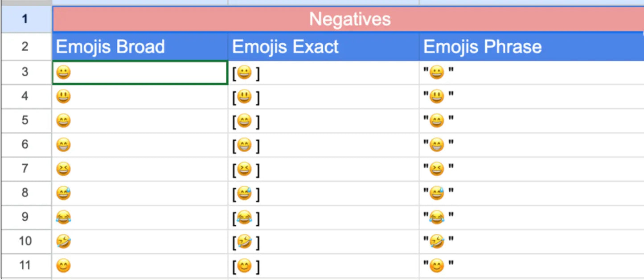The height and width of the screenshot is (280, 644).
Task: Select the Emojis Phrase cell in row 5
Action: click(x=530, y=121)
